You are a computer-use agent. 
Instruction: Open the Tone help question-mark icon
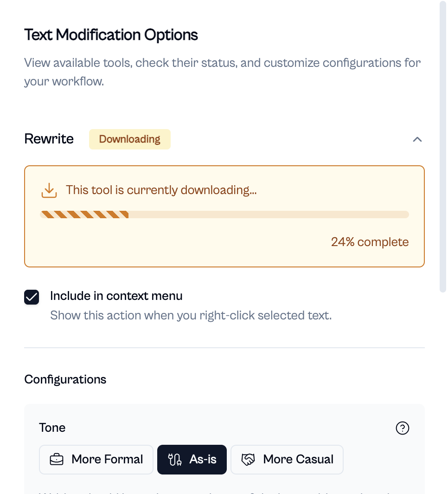tap(403, 428)
